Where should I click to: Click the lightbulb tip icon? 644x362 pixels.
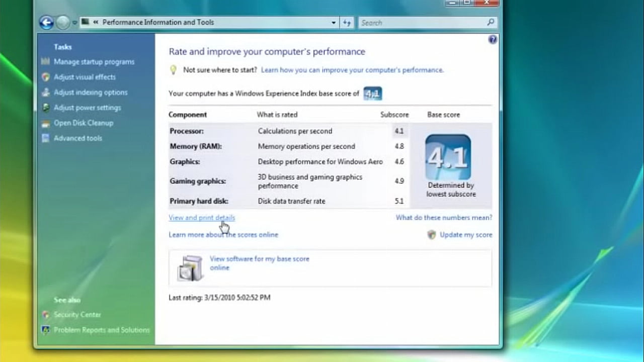tap(173, 70)
